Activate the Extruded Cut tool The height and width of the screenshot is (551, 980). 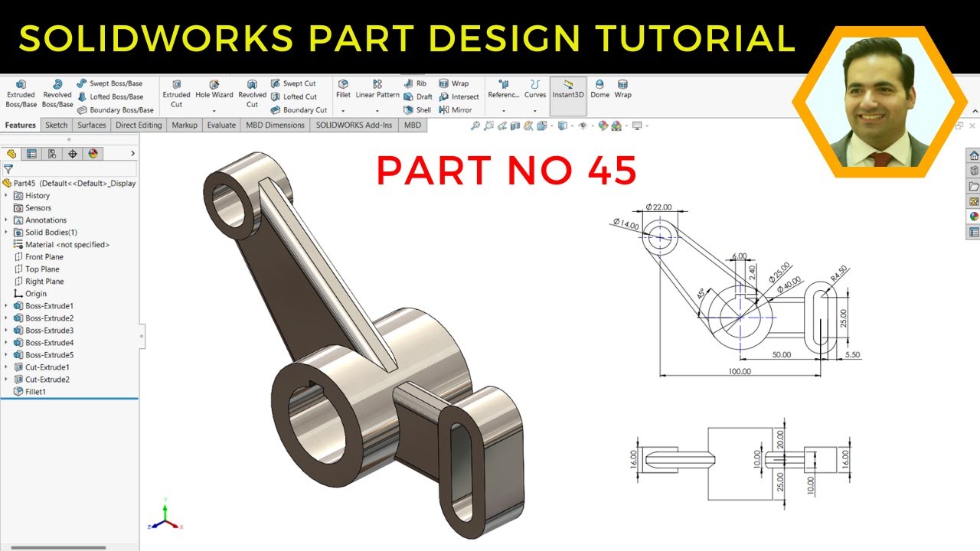(x=176, y=93)
